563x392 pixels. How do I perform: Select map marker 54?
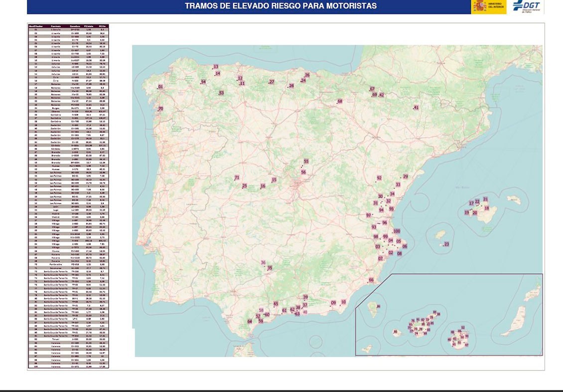204,82
